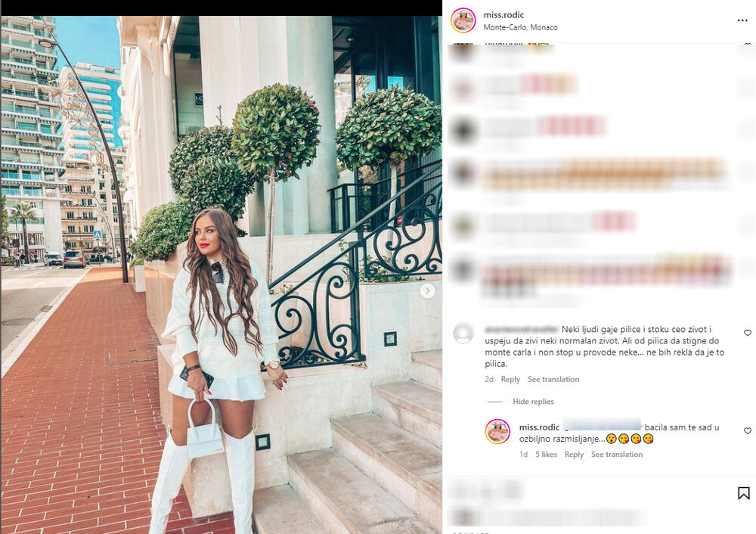The image size is (756, 534).
Task: Click See translation under the pilice comment
Action: [553, 379]
